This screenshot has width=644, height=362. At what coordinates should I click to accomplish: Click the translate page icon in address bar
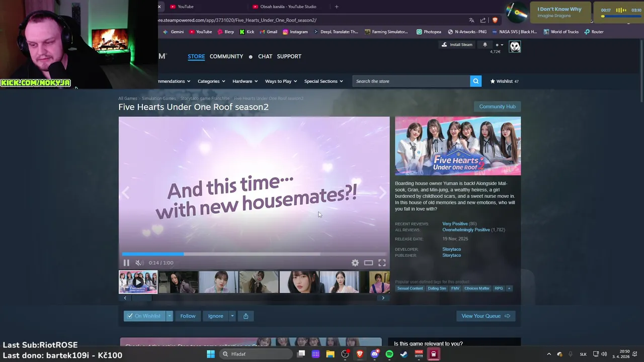coord(471,20)
